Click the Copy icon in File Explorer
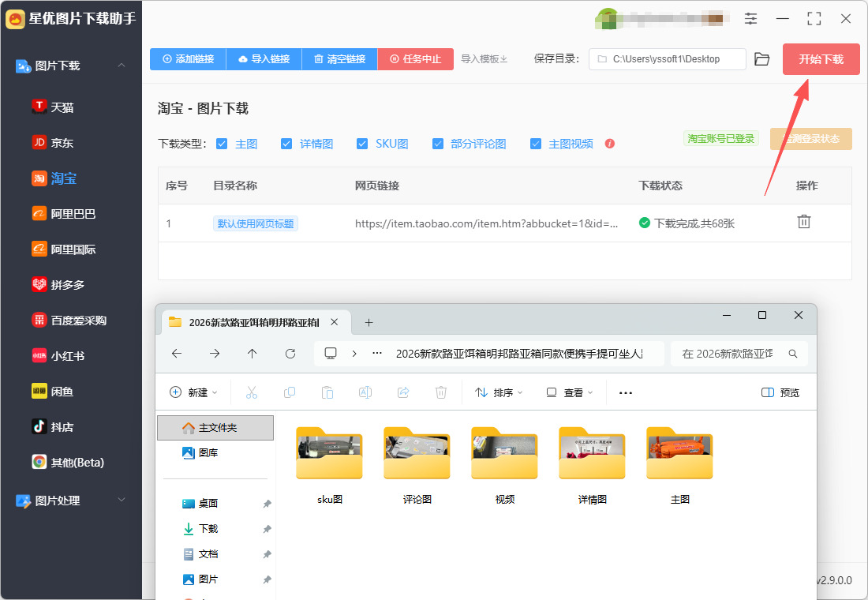 tap(290, 392)
